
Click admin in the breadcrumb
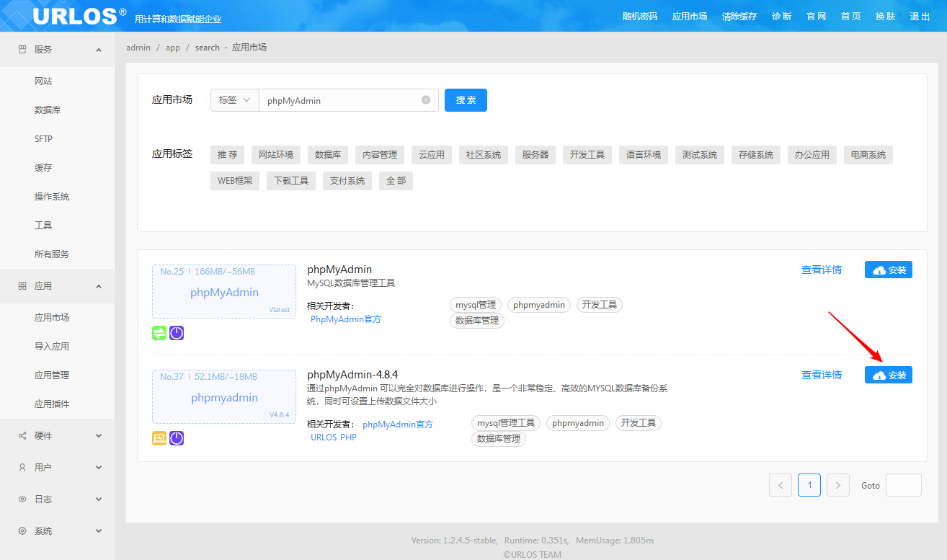[138, 48]
